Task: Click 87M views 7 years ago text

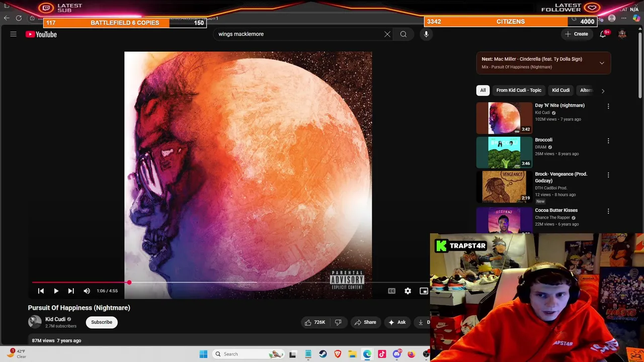Action: [56, 340]
